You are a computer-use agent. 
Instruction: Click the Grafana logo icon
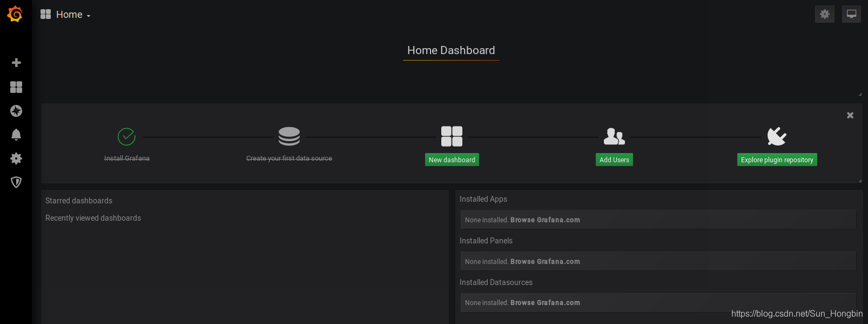(x=15, y=14)
